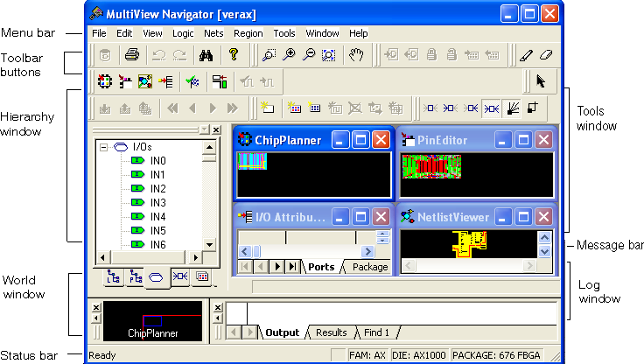Close the Log window pane

point(218,307)
